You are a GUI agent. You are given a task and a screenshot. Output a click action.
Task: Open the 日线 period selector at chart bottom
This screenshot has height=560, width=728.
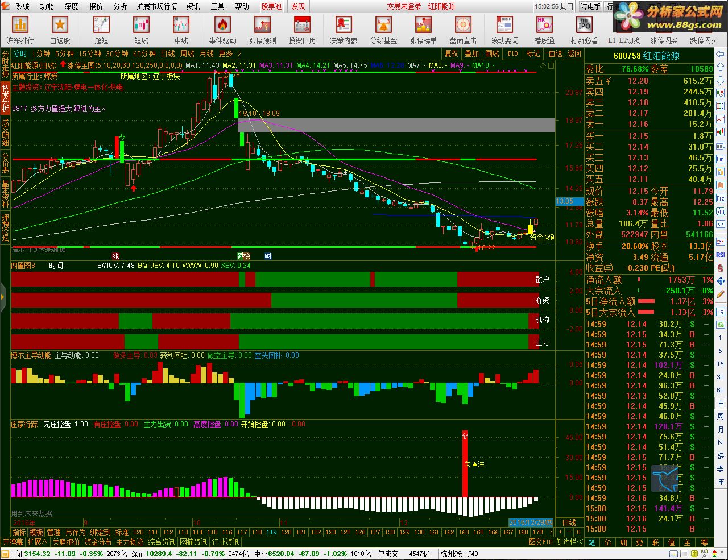pos(569,522)
